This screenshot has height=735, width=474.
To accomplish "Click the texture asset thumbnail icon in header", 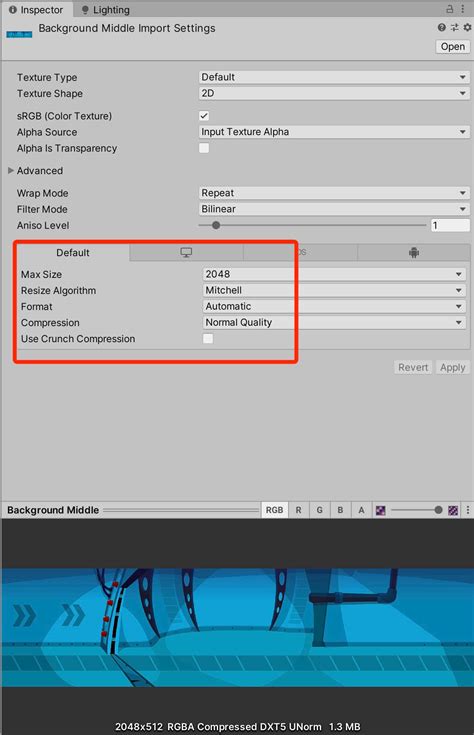I will coord(19,34).
